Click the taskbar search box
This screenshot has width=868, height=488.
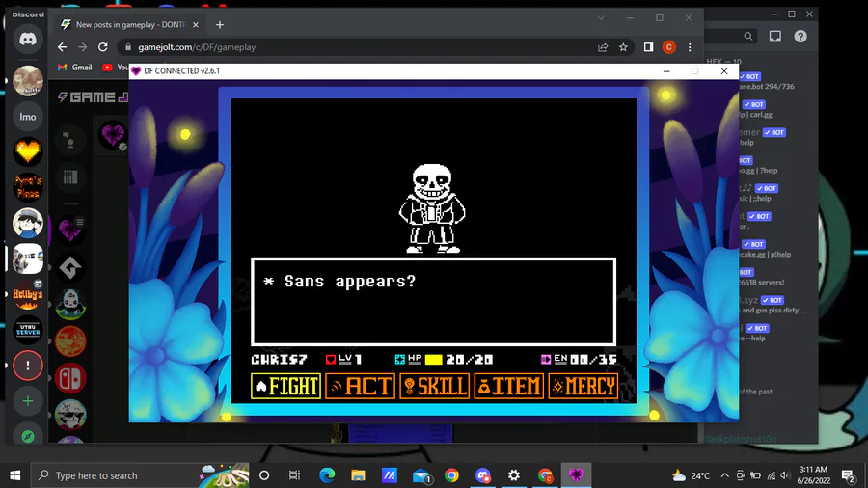(x=140, y=475)
